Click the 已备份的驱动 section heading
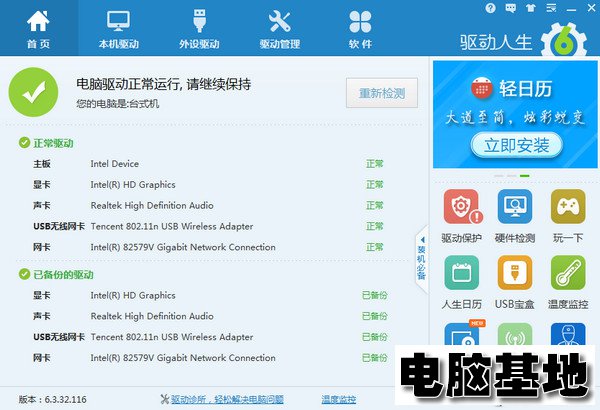 (63, 274)
